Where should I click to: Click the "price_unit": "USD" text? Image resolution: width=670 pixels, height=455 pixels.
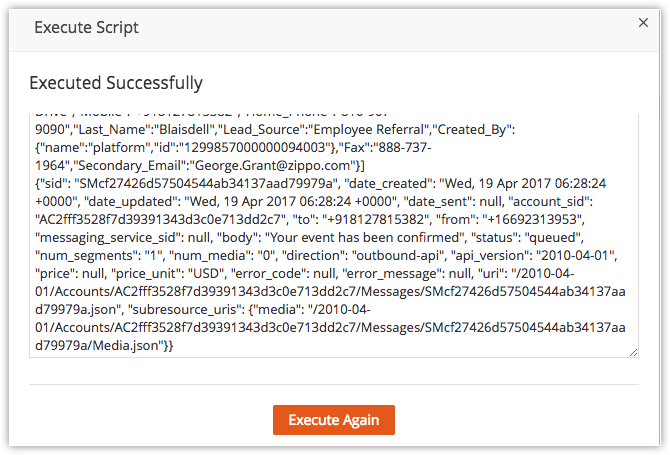point(168,273)
